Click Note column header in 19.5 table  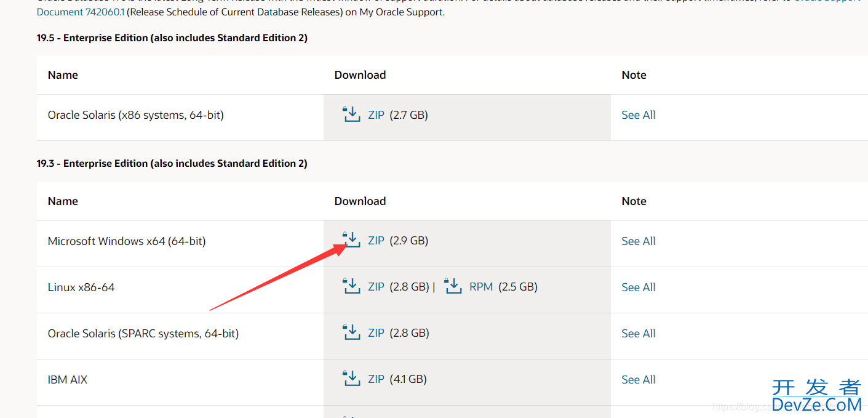click(634, 74)
